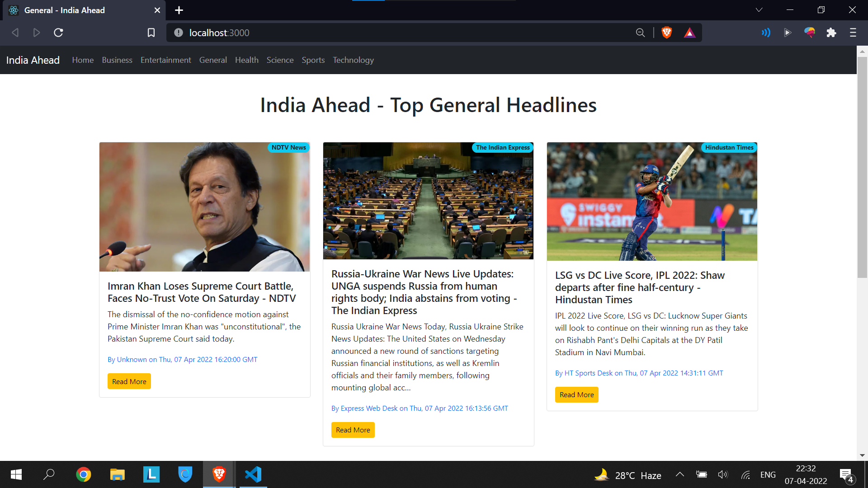Image resolution: width=868 pixels, height=488 pixels.
Task: Switch to the Sports section
Action: click(313, 60)
